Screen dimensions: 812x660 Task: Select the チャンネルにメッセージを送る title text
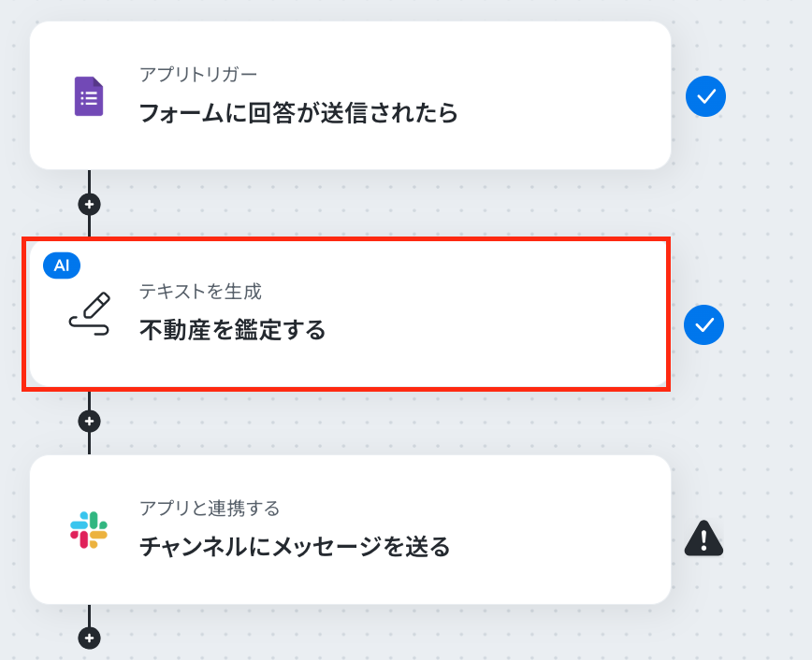296,547
